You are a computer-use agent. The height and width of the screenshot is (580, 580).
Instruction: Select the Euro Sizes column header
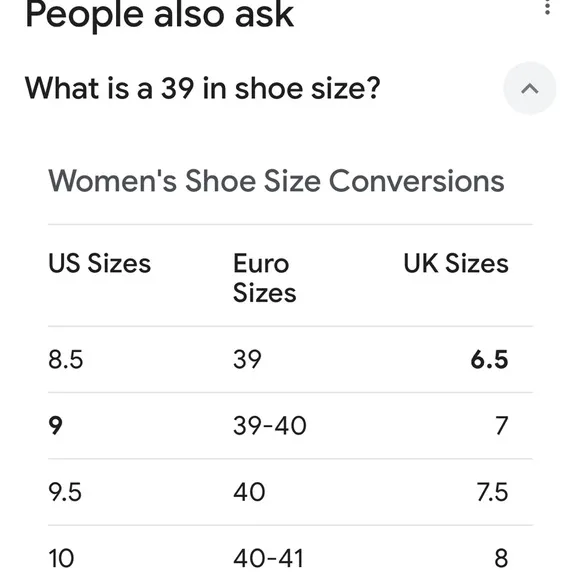(264, 278)
